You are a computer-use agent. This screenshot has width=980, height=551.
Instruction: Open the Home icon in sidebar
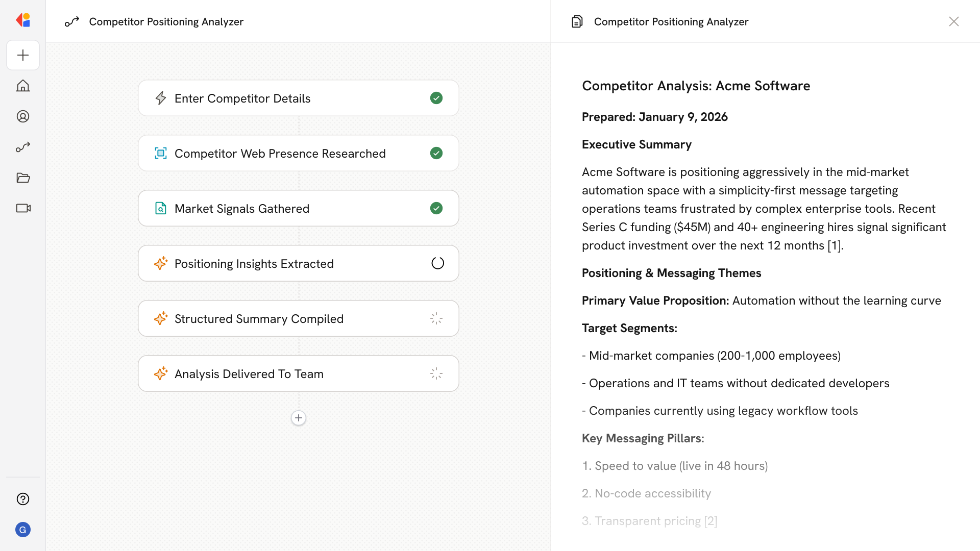(x=23, y=86)
